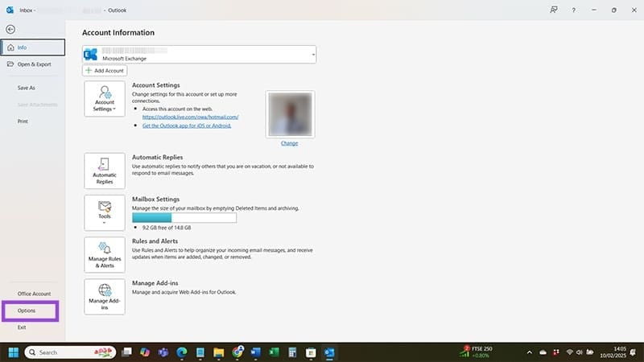Viewport: 644px width, 362px height.
Task: Show hidden system tray icons
Action: (530, 352)
